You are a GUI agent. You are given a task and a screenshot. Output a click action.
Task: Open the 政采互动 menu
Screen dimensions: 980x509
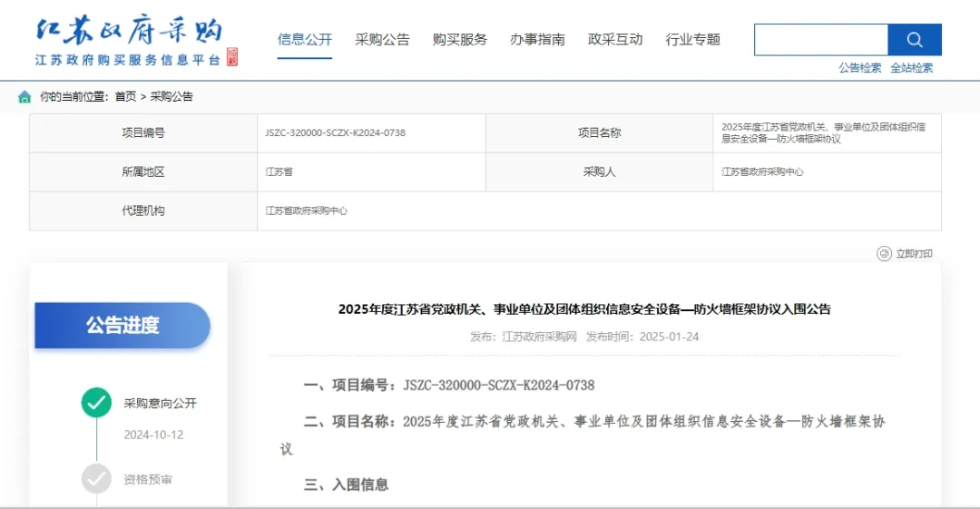[615, 40]
